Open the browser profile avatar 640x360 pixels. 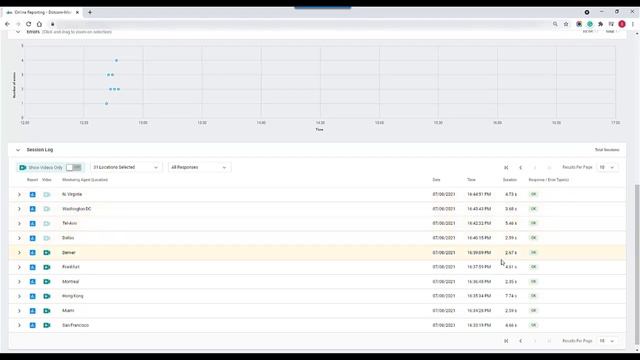(622, 24)
